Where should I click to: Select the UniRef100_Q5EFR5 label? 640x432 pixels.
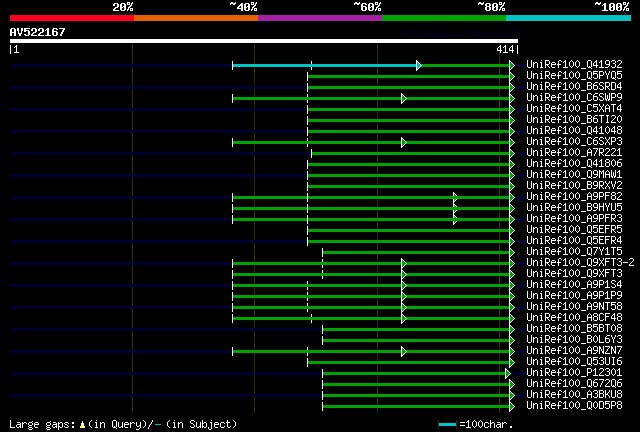[574, 230]
